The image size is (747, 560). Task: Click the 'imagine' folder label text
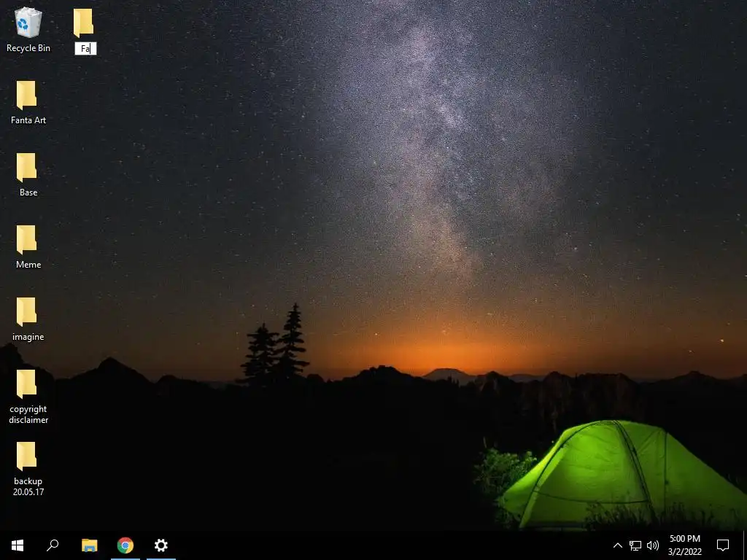pos(28,337)
